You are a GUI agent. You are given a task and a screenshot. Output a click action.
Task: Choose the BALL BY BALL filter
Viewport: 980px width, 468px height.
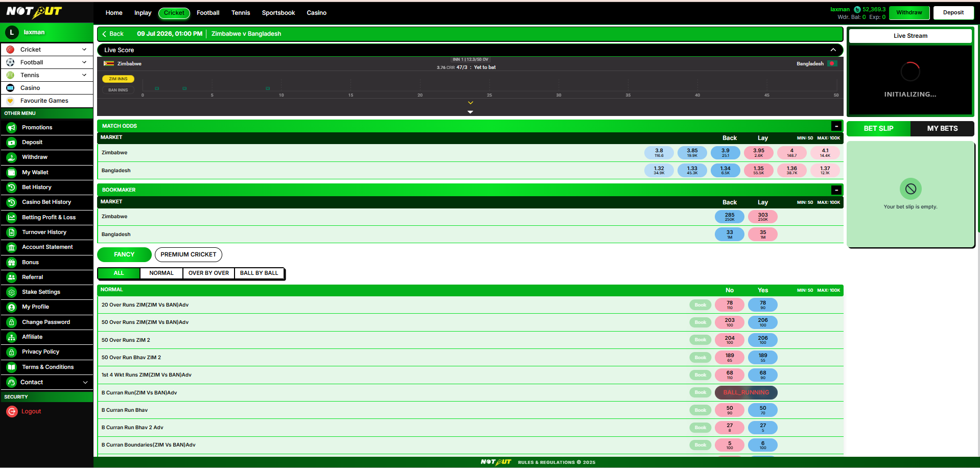tap(259, 273)
